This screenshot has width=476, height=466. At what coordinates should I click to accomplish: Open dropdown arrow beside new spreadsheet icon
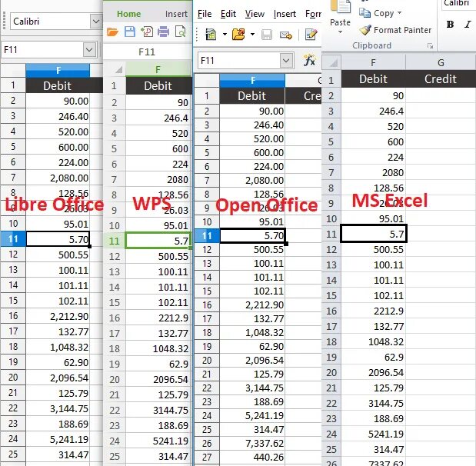pyautogui.click(x=225, y=34)
